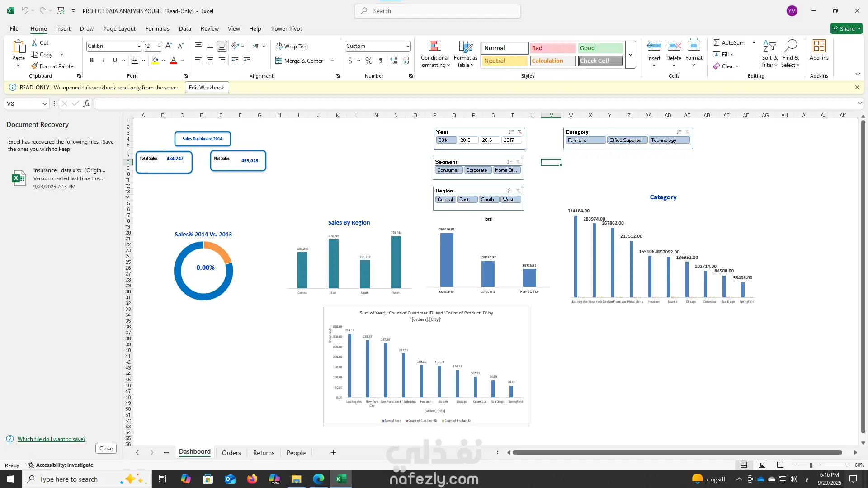Open the Formulas ribbon tab
868x488 pixels.
coord(157,28)
